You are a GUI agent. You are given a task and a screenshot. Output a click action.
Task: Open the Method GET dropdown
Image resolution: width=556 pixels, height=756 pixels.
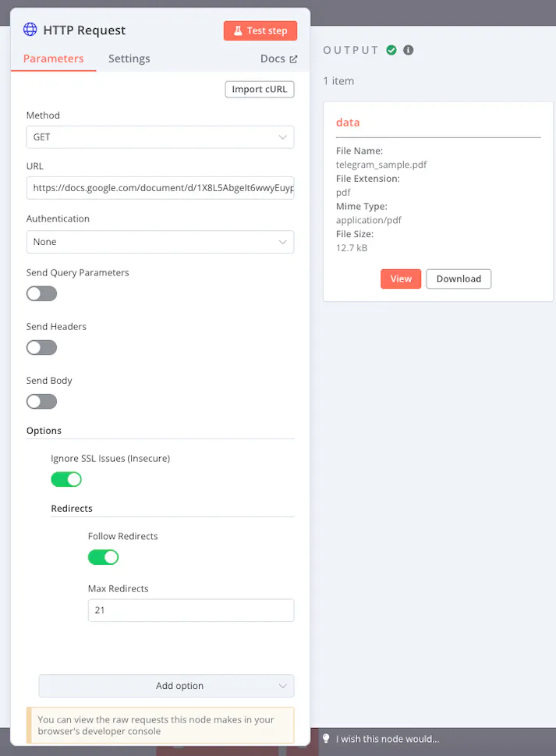(x=160, y=137)
